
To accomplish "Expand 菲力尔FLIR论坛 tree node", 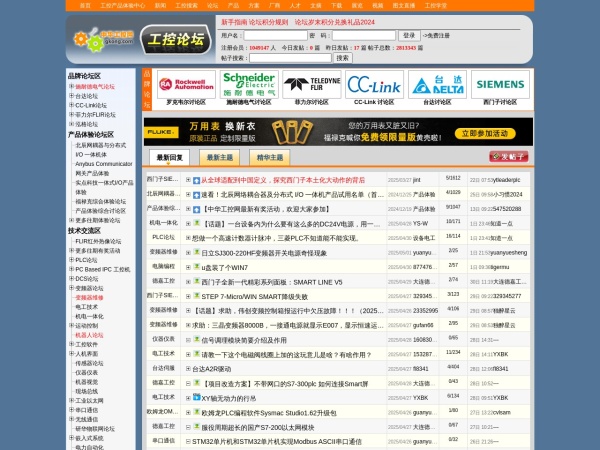I will coord(71,114).
